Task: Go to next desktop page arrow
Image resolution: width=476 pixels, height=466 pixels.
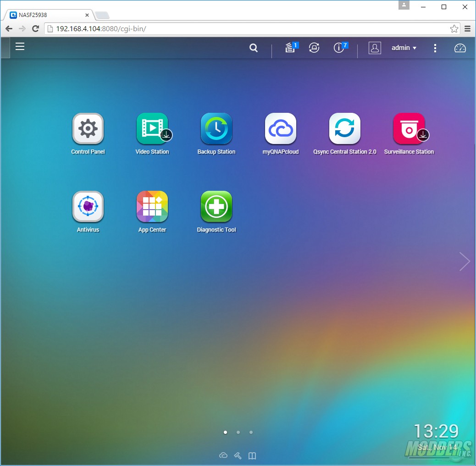Action: tap(465, 261)
